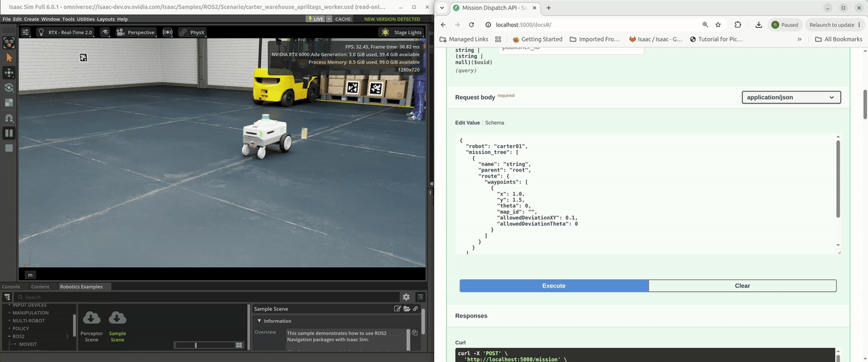Load the Sample Scene example

coord(117,326)
